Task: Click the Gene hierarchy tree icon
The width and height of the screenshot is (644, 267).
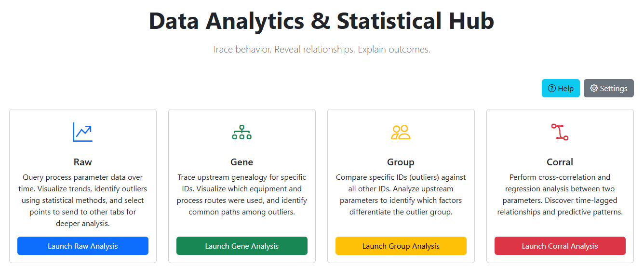Action: (241, 132)
